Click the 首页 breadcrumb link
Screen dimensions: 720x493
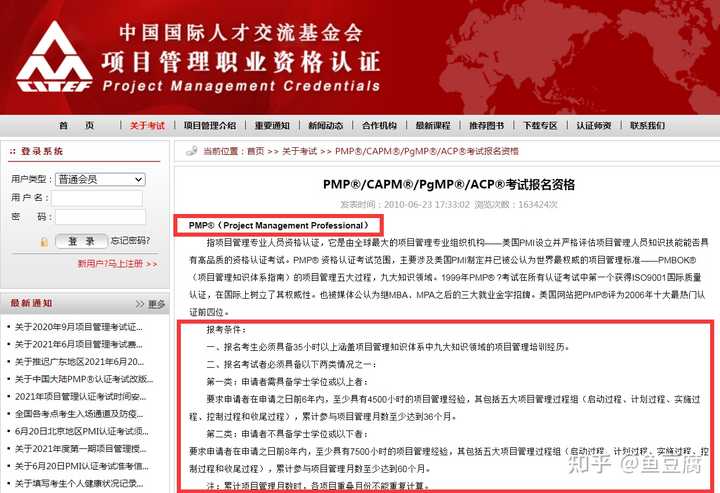pos(256,151)
